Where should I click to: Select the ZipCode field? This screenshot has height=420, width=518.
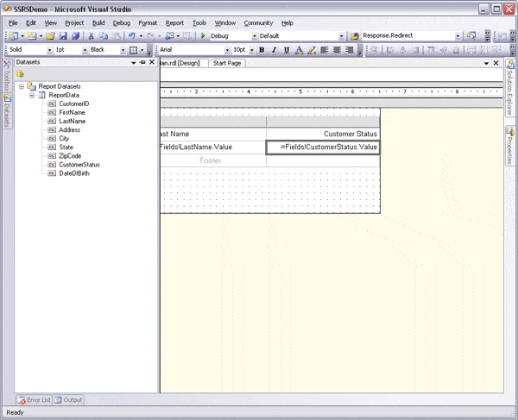click(x=70, y=156)
